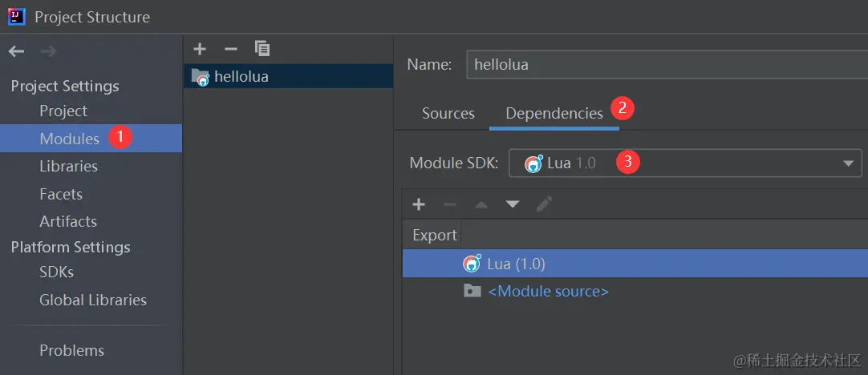Switch to the Dependencies tab

point(554,113)
